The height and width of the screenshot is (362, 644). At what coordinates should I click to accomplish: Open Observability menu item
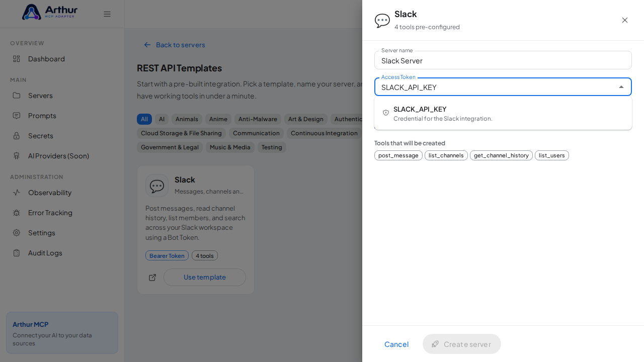tap(62, 193)
